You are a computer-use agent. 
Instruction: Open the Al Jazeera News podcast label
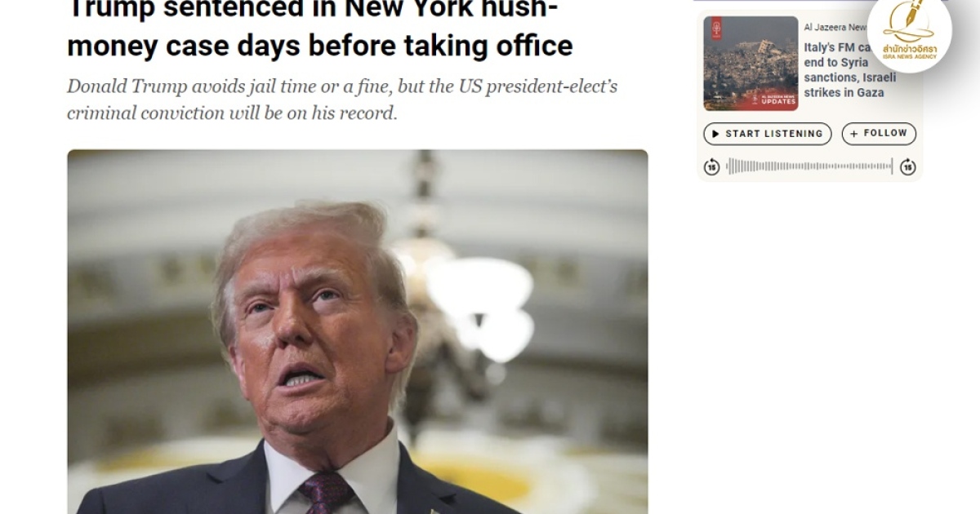[x=835, y=27]
